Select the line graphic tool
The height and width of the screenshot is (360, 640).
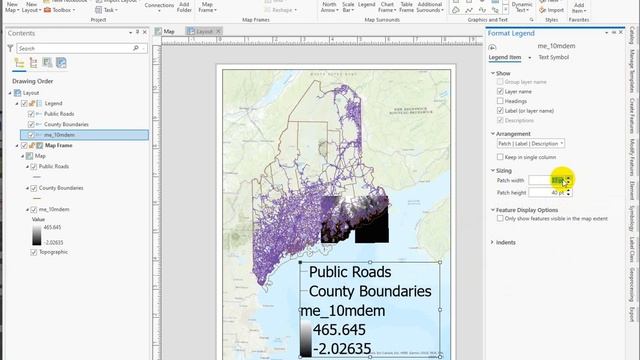click(469, 10)
